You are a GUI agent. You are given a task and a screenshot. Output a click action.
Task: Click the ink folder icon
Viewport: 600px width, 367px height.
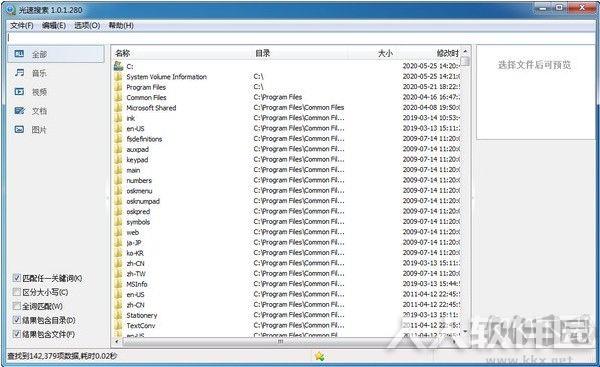[118, 118]
